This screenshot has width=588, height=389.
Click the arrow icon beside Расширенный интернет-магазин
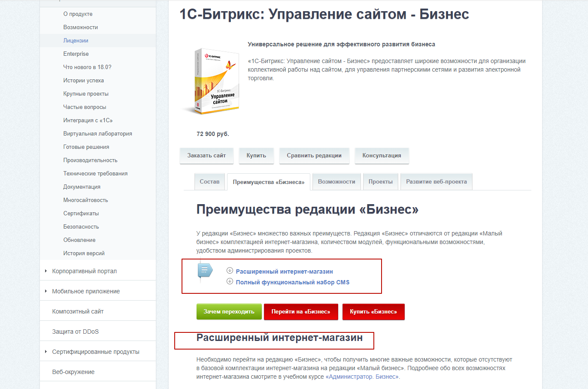(x=230, y=271)
